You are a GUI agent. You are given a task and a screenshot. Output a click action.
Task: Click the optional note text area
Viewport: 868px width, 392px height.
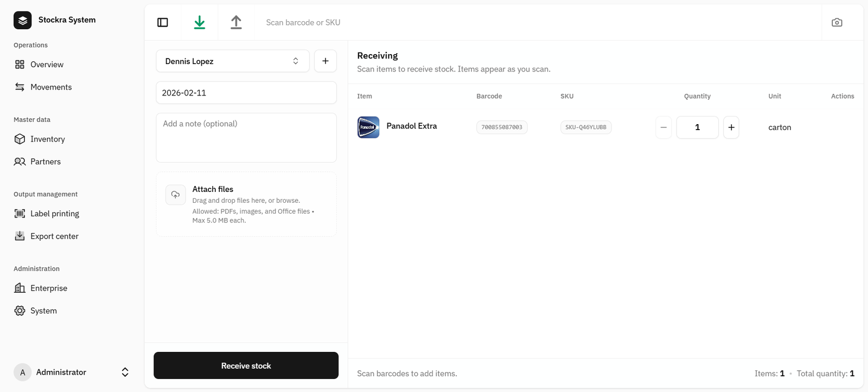[x=246, y=138]
